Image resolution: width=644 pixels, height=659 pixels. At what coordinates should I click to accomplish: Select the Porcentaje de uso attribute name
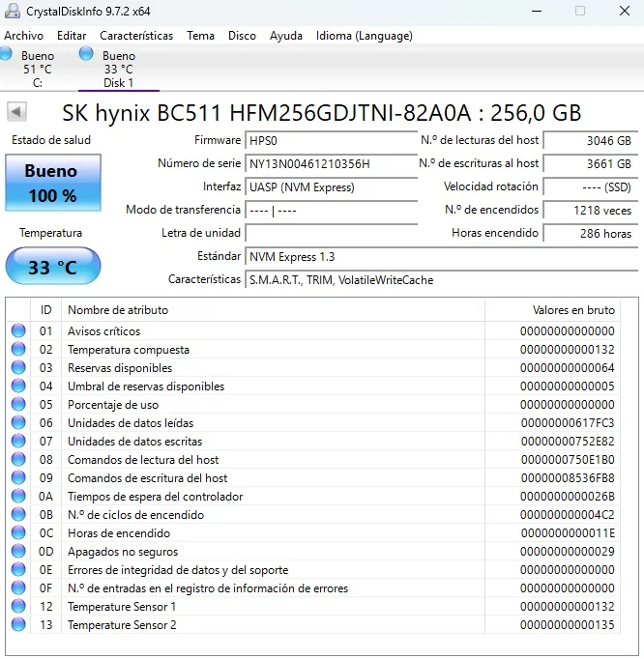coord(113,405)
